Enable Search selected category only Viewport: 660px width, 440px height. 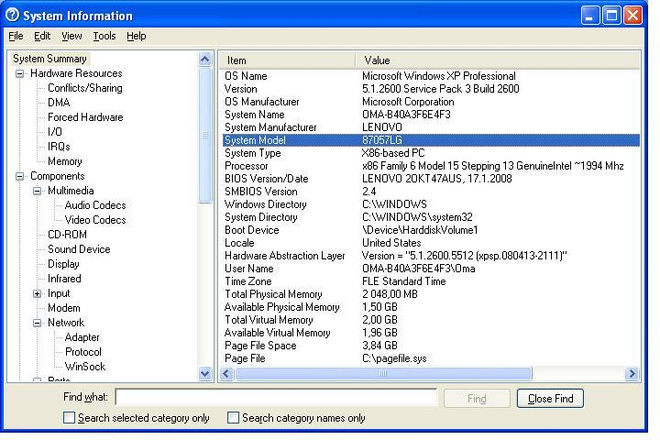(69, 418)
